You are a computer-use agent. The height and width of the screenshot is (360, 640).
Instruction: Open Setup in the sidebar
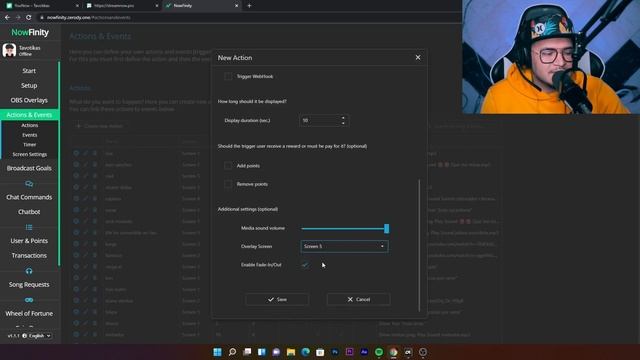29,85
